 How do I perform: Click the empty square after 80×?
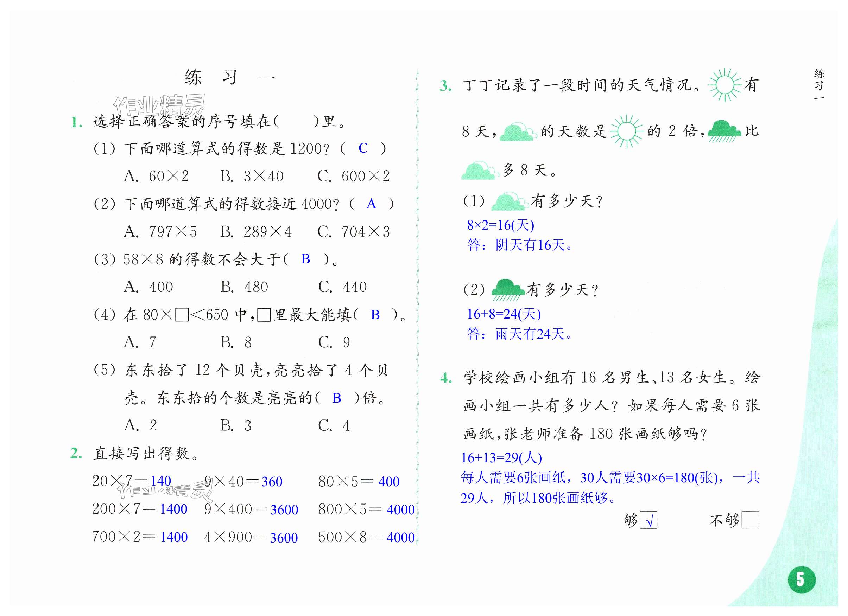pyautogui.click(x=182, y=315)
